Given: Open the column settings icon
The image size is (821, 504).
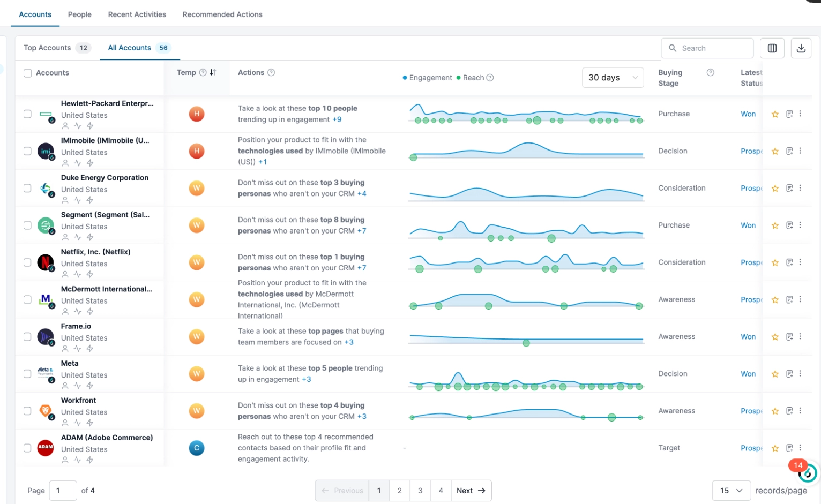Looking at the screenshot, I should pyautogui.click(x=772, y=48).
